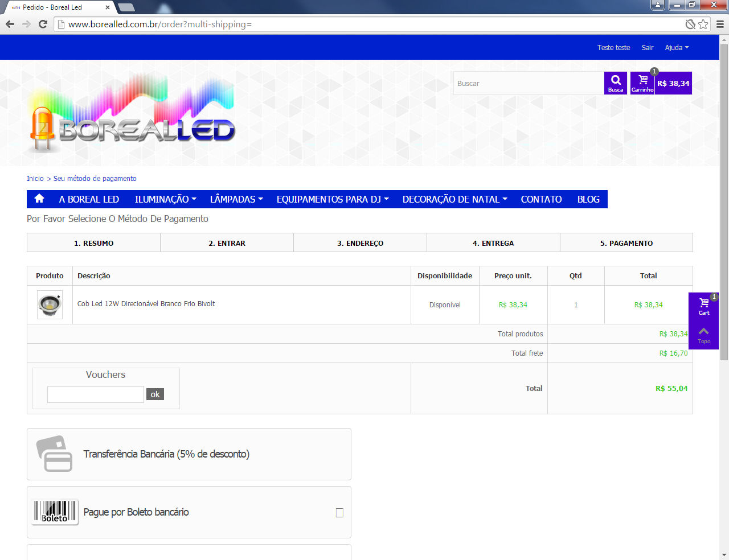Image resolution: width=729 pixels, height=560 pixels.
Task: Go to step 2. ENTRAR
Action: 227,243
